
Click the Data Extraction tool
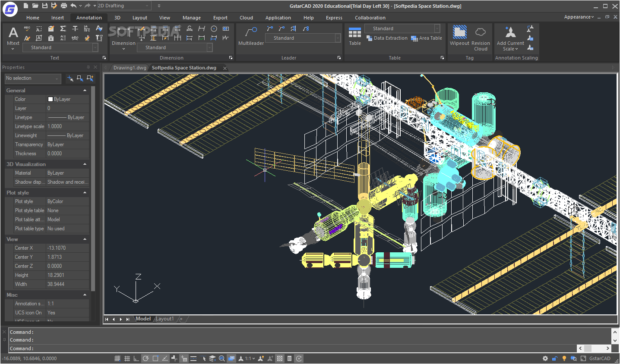point(387,38)
